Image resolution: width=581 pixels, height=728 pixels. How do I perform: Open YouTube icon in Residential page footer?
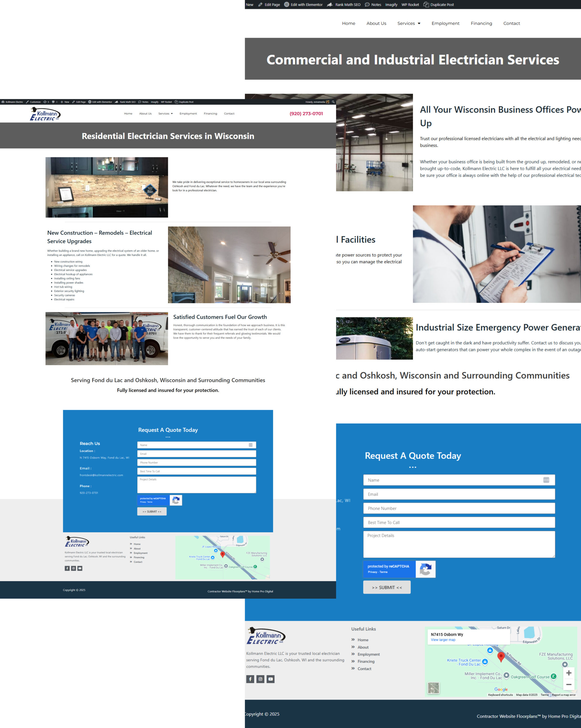80,568
